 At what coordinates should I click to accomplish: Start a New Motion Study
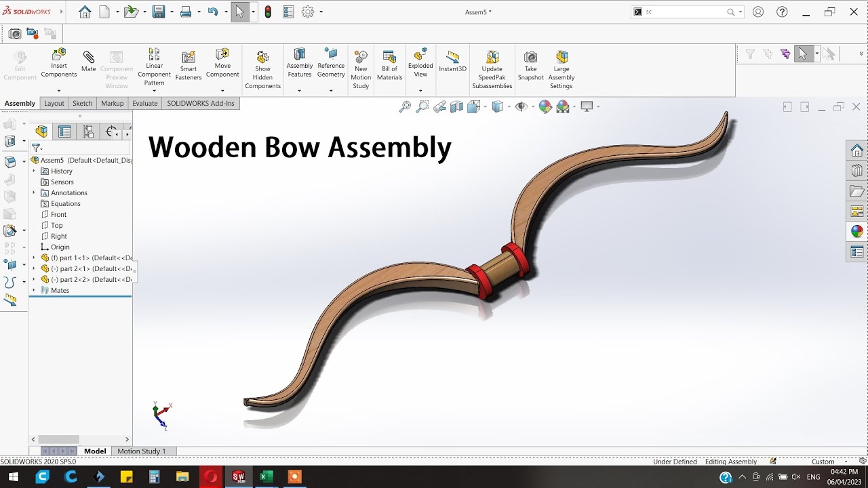point(361,69)
